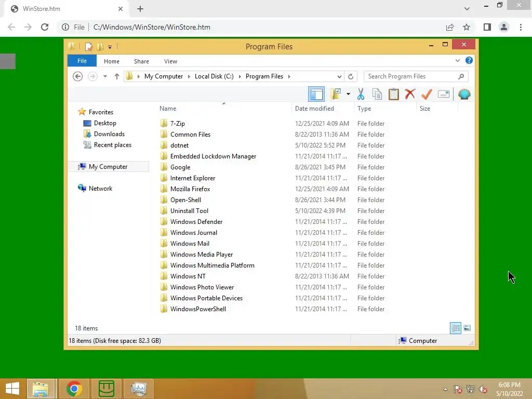Open the Share ribbon tab
The height and width of the screenshot is (399, 532).
pos(141,61)
